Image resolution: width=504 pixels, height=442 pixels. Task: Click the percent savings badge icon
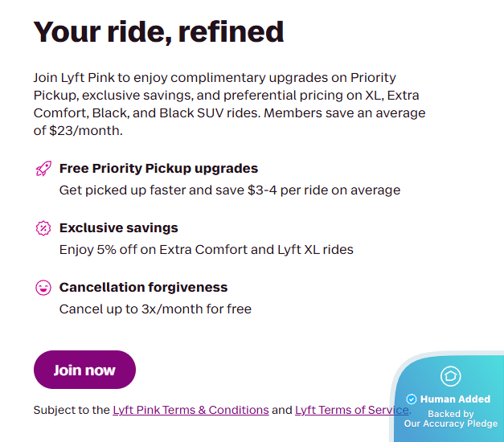pyautogui.click(x=43, y=228)
